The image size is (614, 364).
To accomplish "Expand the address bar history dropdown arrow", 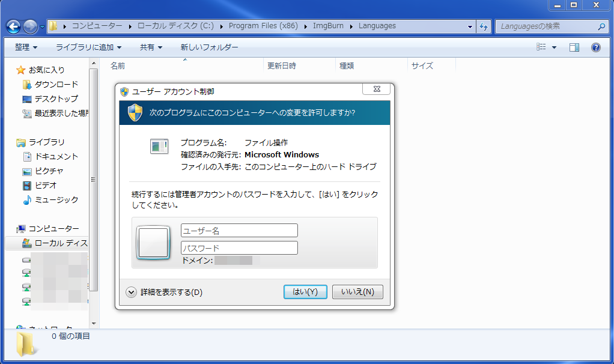I will (x=470, y=26).
